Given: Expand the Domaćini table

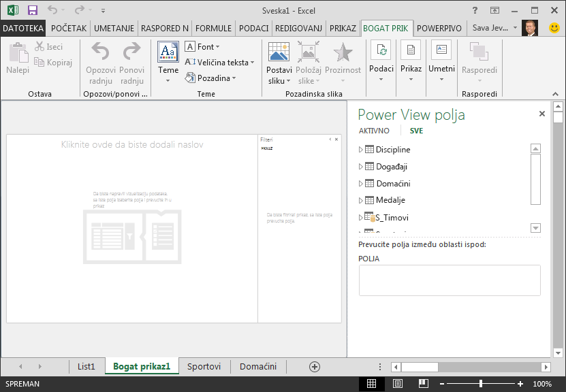Looking at the screenshot, I should pos(360,183).
